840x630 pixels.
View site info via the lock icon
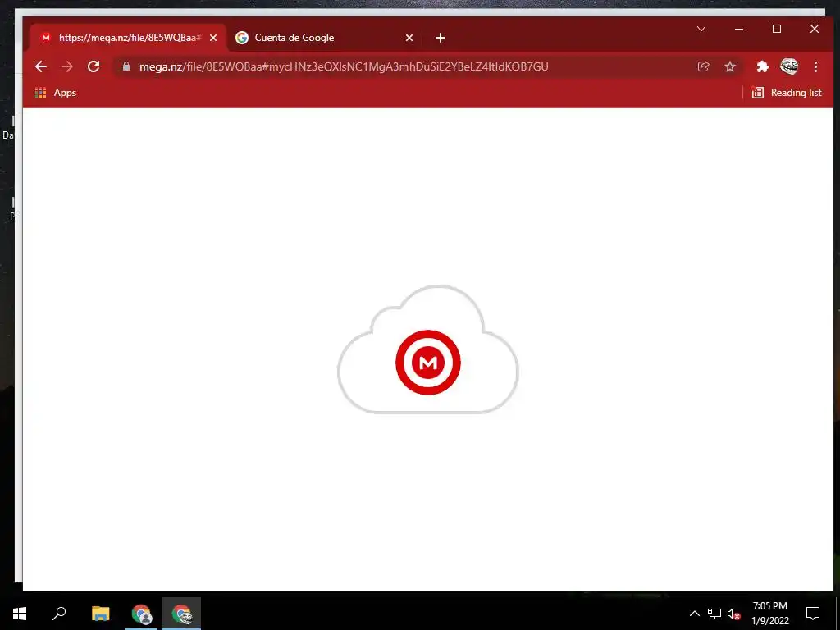[126, 66]
